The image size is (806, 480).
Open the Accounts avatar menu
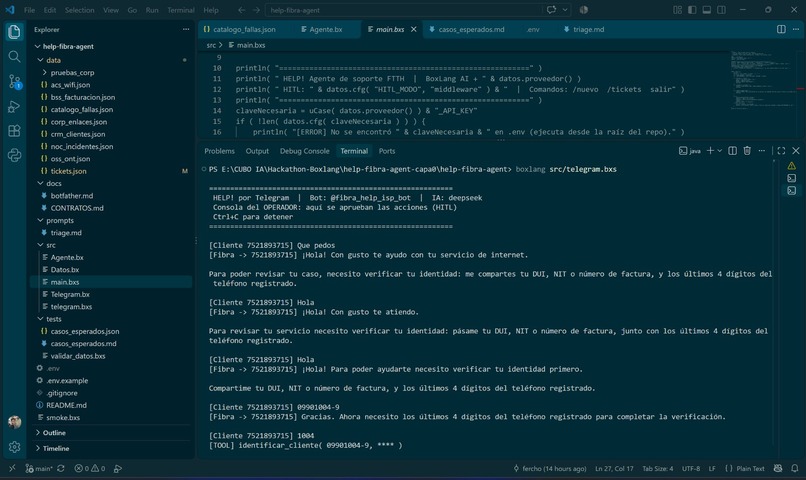pos(14,422)
